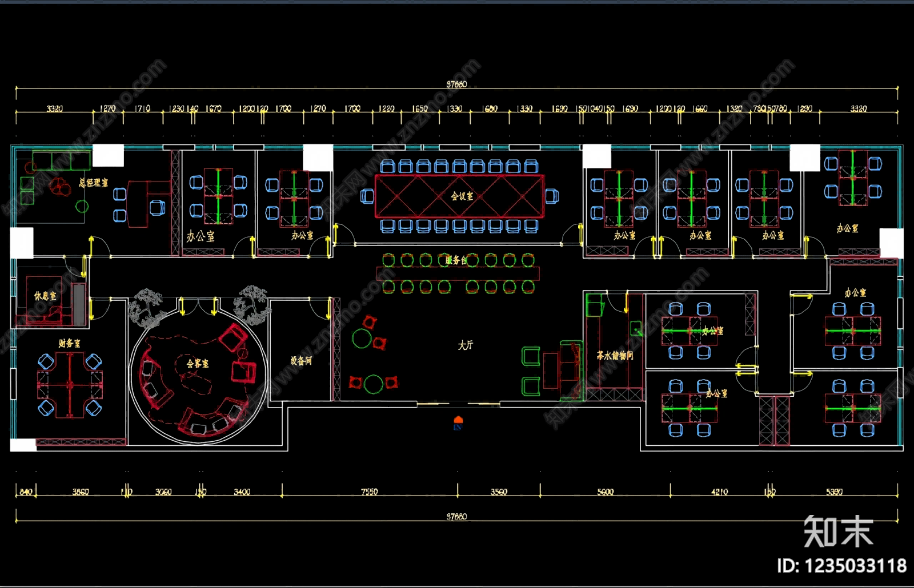Select the 休息室 room label
The height and width of the screenshot is (588, 914).
(45, 296)
